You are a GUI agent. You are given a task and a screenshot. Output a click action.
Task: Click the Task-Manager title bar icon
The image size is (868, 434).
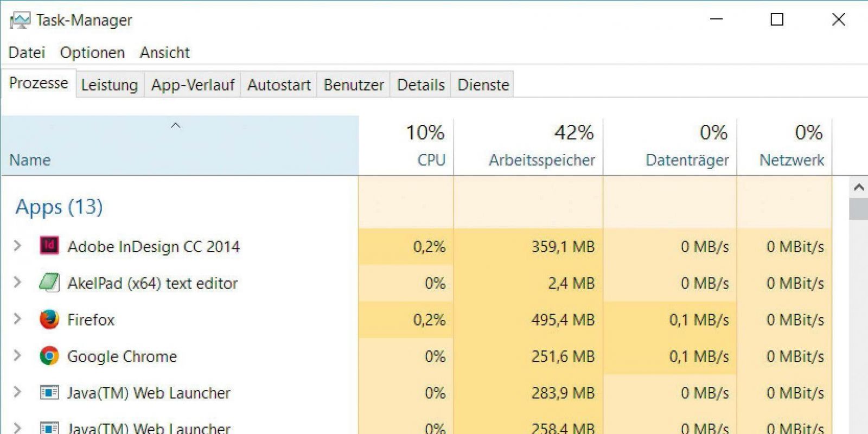coord(20,21)
